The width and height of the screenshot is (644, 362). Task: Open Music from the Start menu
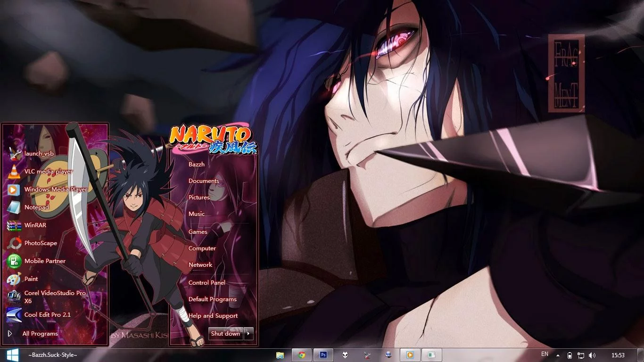pos(197,214)
